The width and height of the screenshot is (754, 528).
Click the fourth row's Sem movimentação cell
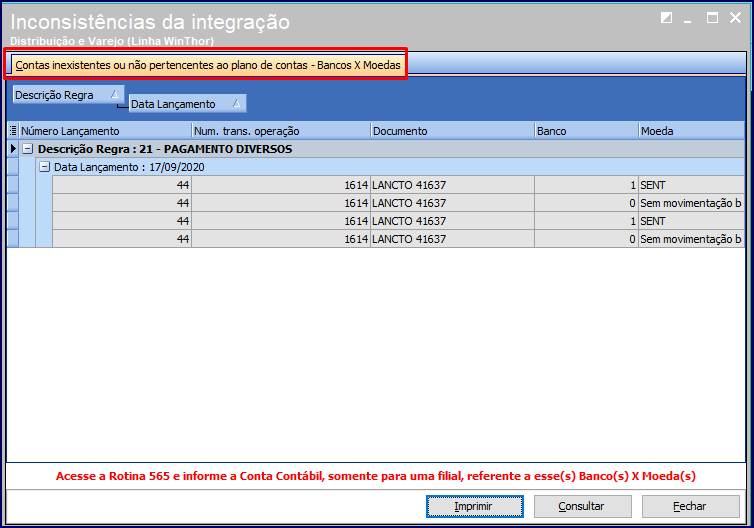pos(691,239)
